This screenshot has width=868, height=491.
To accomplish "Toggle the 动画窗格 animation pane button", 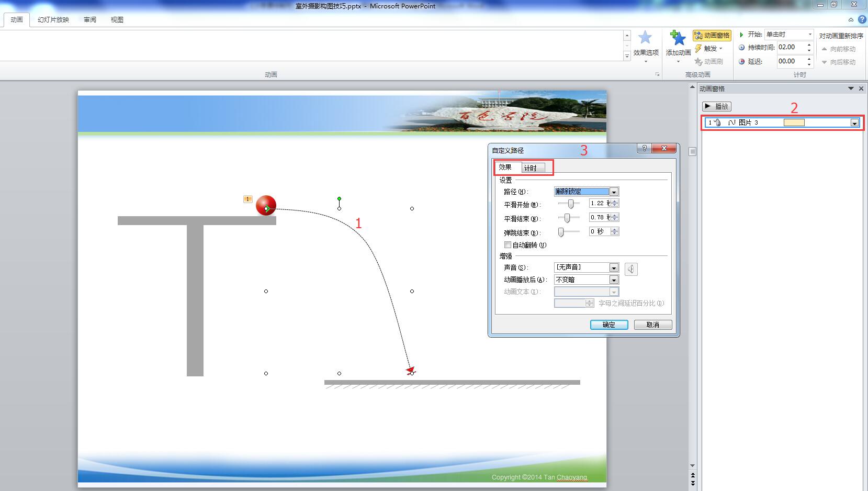I will click(712, 35).
